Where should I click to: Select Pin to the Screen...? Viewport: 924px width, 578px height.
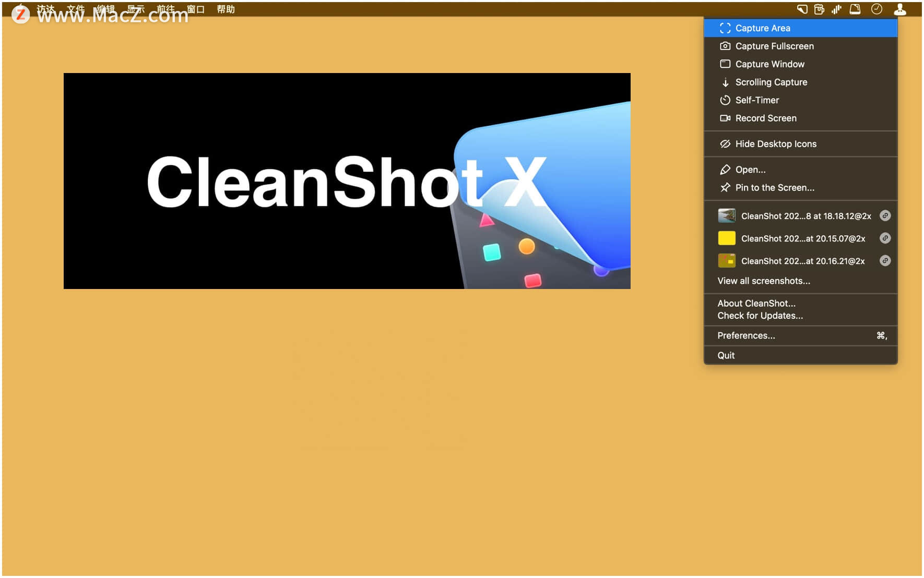point(800,188)
